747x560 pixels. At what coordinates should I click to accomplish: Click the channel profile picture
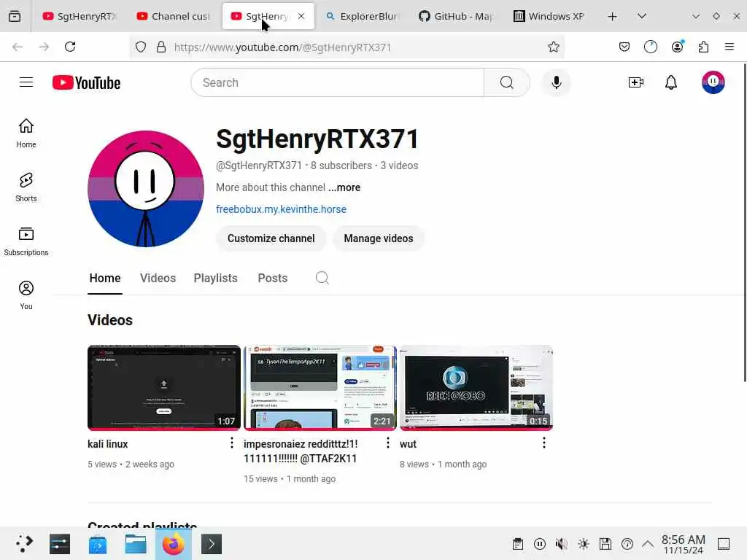146,189
